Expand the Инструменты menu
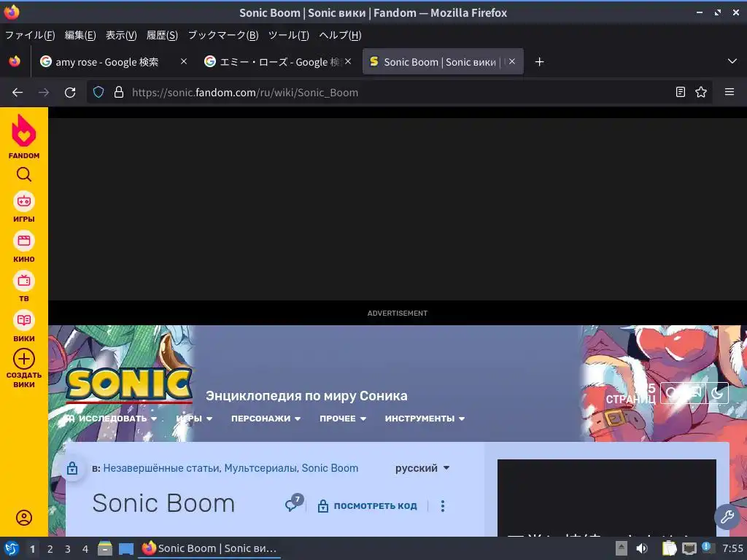 click(425, 419)
